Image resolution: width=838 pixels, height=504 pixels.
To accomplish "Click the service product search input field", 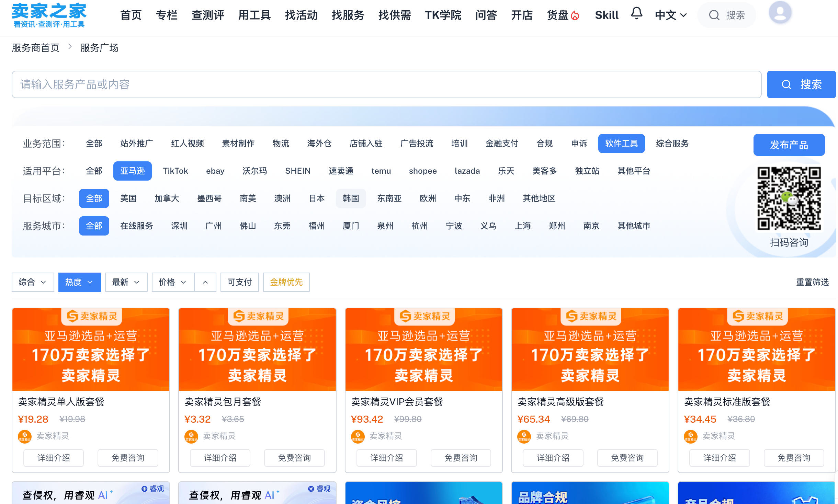I will coord(386,84).
